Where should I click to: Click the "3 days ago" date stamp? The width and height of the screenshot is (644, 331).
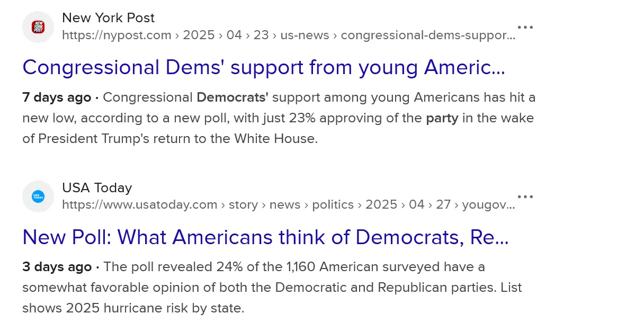pyautogui.click(x=57, y=267)
